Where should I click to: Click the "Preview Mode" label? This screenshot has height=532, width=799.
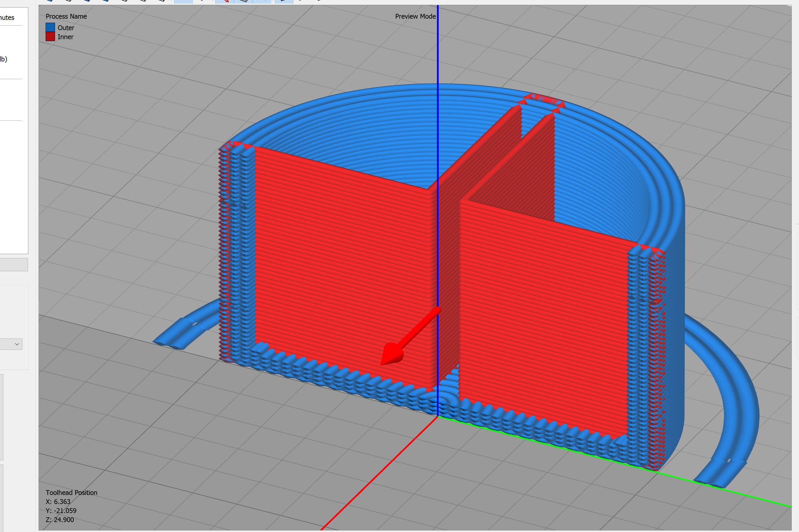coord(415,16)
